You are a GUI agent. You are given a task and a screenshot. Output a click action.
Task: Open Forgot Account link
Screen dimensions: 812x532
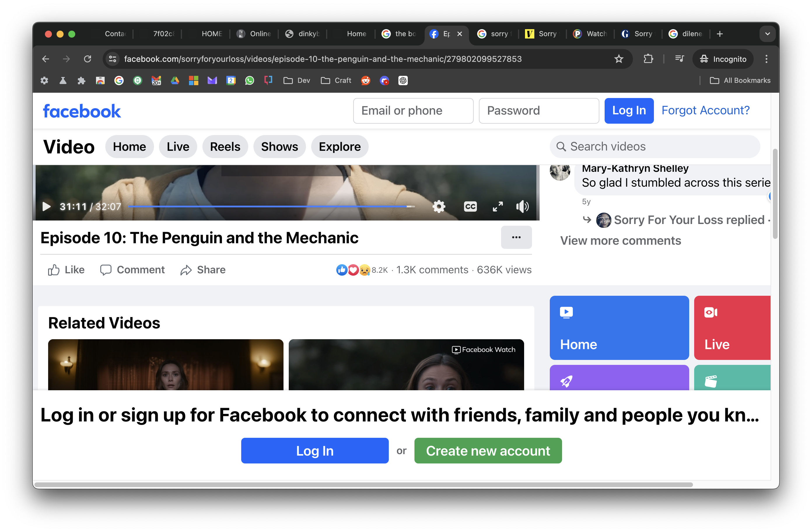[705, 111]
